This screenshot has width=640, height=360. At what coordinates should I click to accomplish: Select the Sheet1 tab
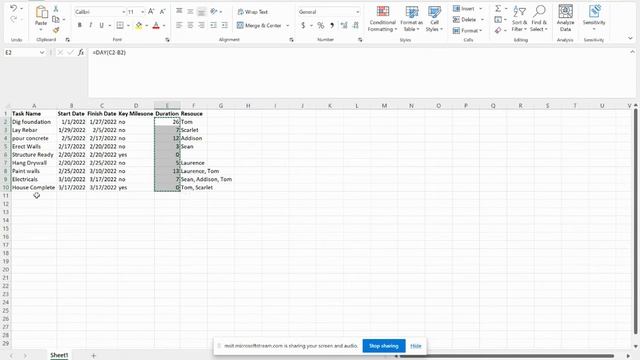point(59,355)
